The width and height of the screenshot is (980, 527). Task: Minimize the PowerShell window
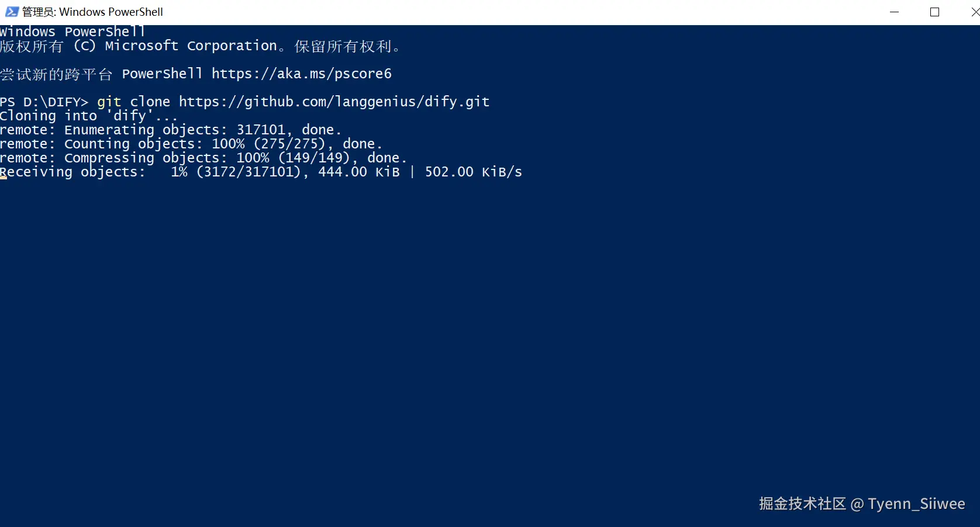point(894,12)
